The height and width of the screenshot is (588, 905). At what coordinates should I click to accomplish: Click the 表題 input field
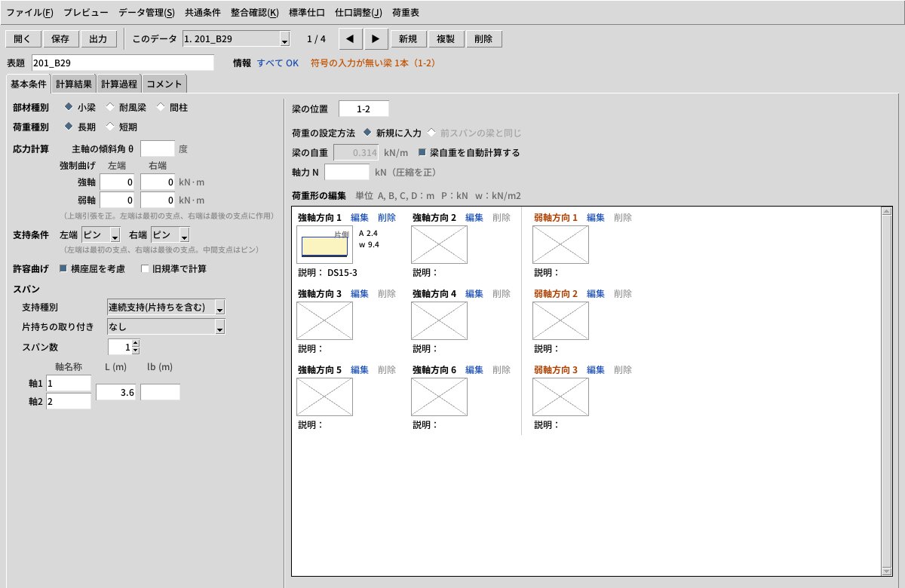(x=123, y=63)
